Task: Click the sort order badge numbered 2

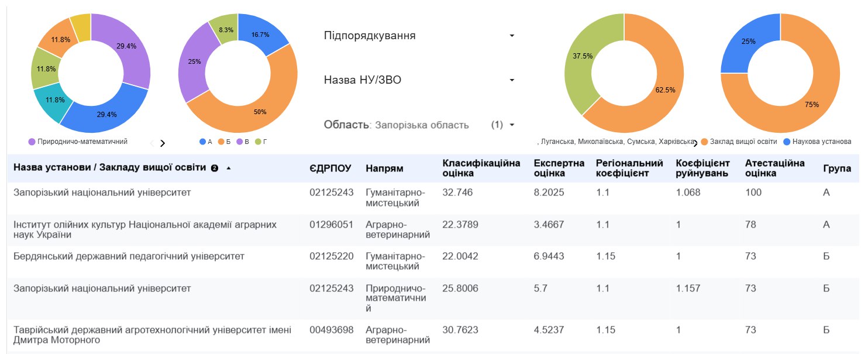Action: coord(215,169)
